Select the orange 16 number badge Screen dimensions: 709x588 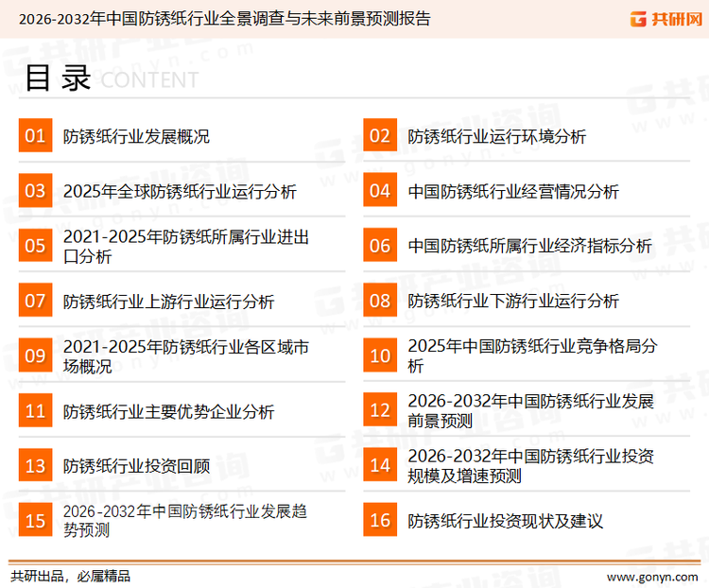tap(380, 520)
